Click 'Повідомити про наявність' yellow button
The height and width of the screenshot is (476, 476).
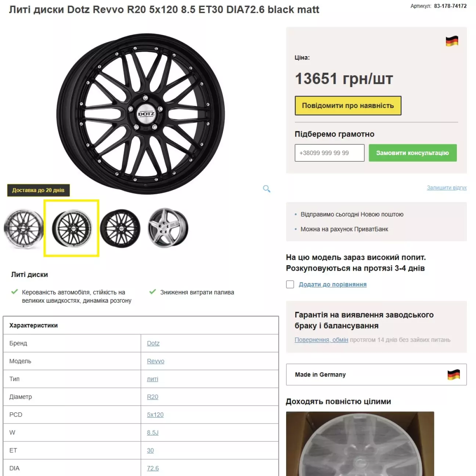click(348, 106)
